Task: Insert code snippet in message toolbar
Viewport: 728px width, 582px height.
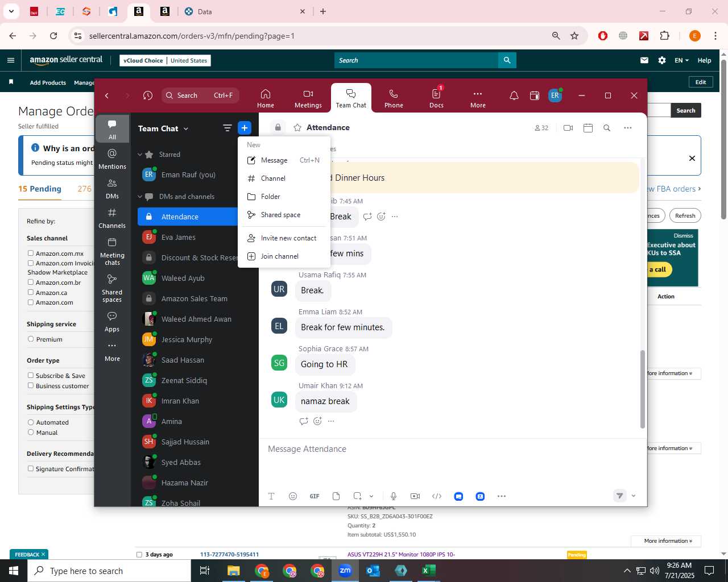Action: click(437, 496)
